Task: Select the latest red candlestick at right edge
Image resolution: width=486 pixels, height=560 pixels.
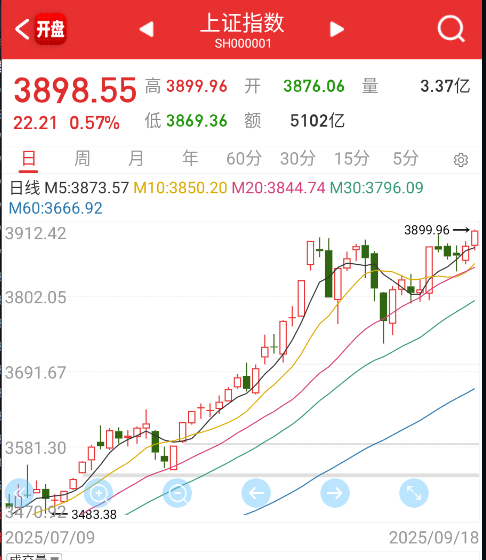Action: point(475,239)
